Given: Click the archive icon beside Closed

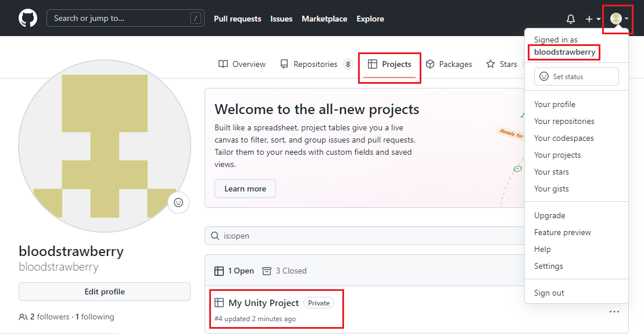Looking at the screenshot, I should click(267, 271).
